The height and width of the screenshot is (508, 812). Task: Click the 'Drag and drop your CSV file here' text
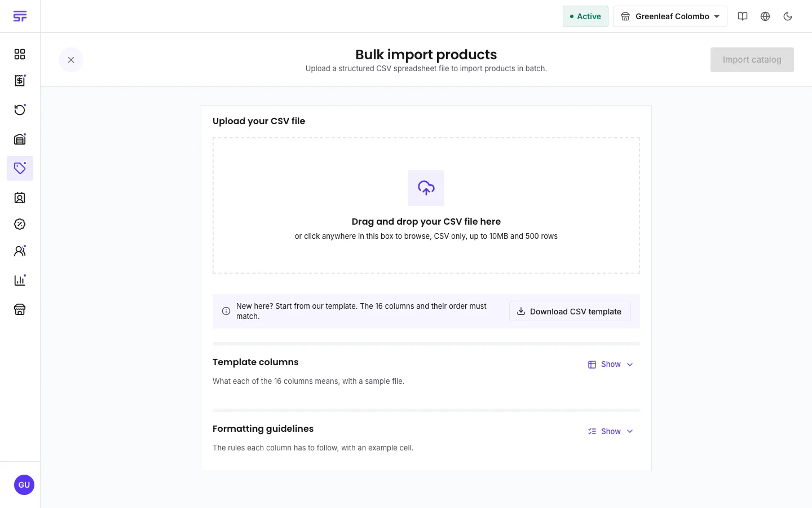(x=426, y=222)
